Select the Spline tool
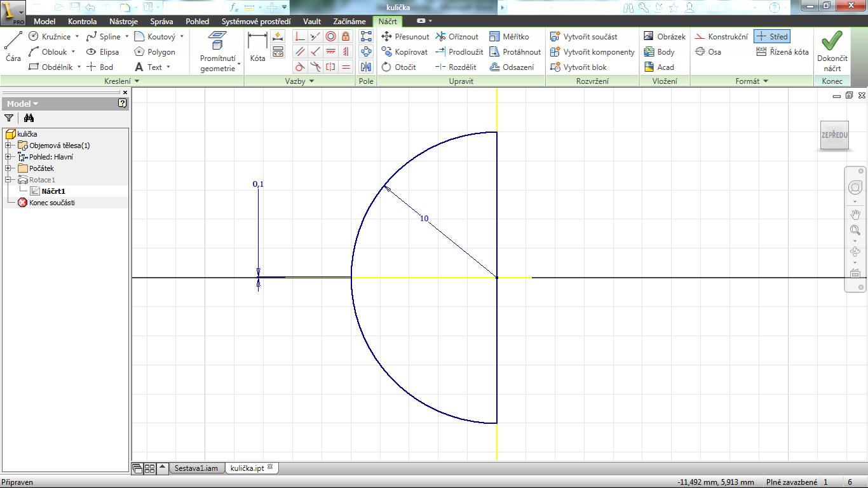Viewport: 868px width, 488px height. click(x=104, y=37)
